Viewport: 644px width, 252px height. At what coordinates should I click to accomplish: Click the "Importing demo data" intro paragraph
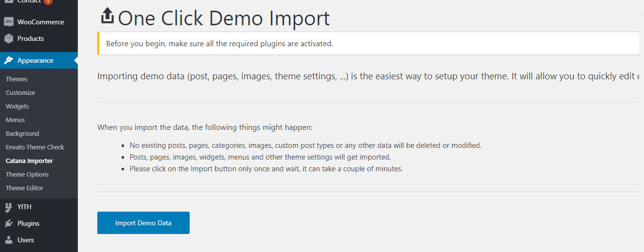[x=368, y=77]
